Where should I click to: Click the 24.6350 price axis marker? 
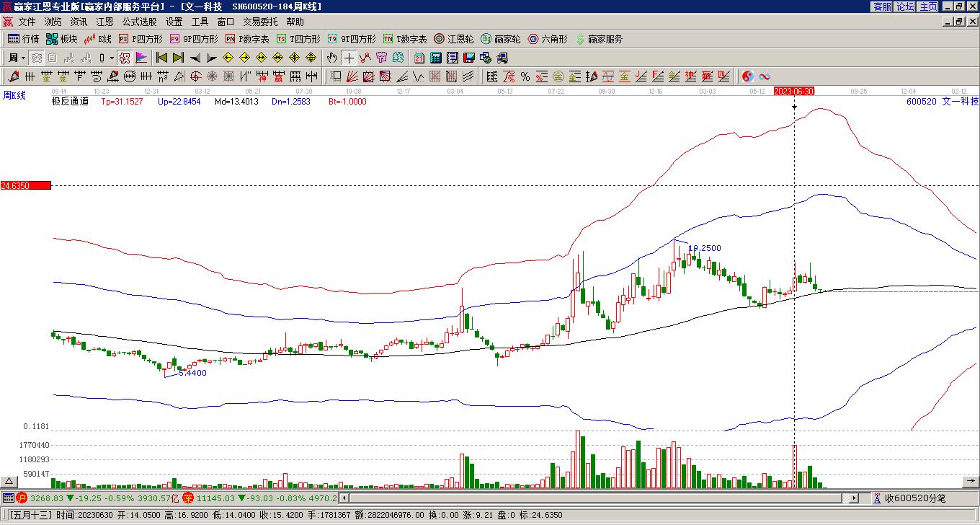[x=26, y=186]
